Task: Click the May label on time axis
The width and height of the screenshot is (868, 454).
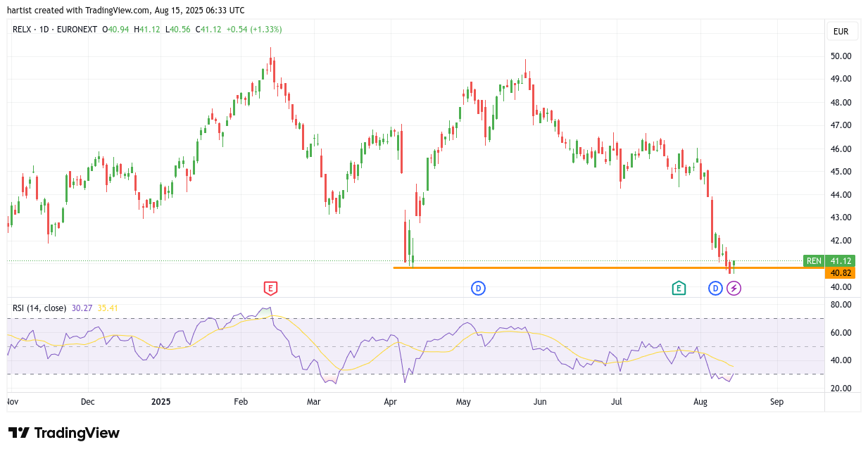Action: [463, 402]
